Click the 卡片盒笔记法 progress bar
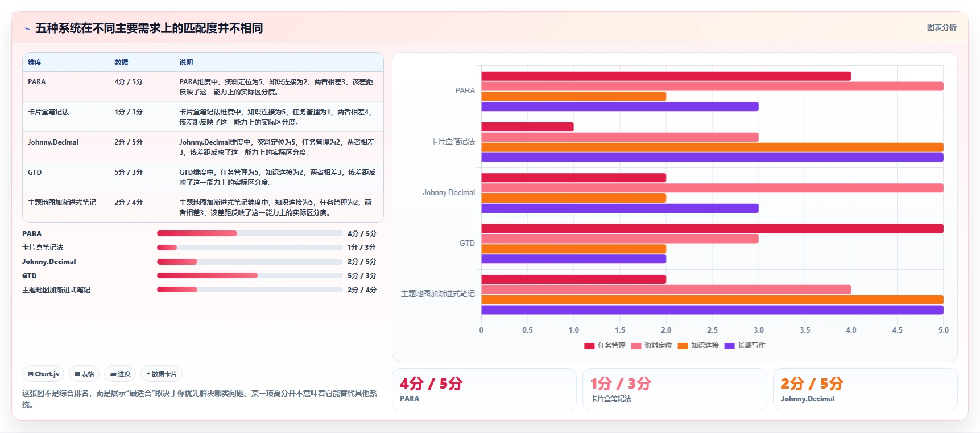This screenshot has width=980, height=433. tap(250, 248)
